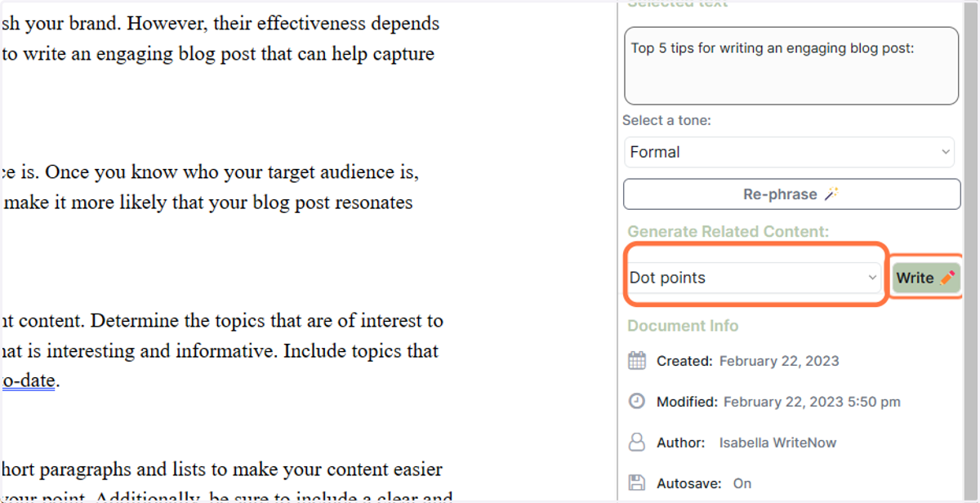Click the "Select a tone:" label
Screen dimensions: 980x503
pos(666,120)
